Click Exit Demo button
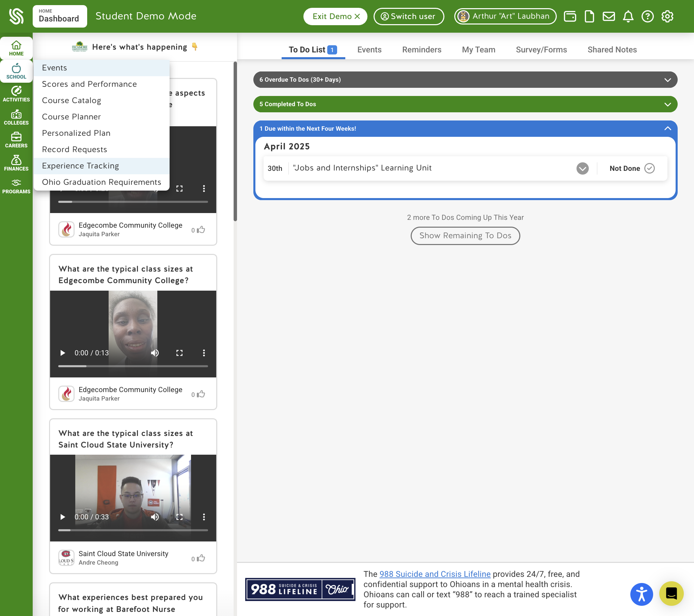The image size is (694, 616). tap(335, 16)
